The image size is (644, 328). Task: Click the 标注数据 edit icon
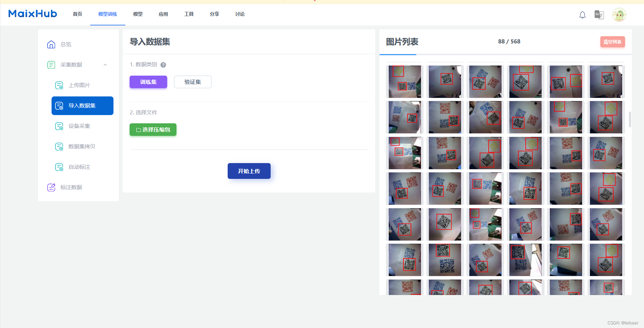coord(51,187)
